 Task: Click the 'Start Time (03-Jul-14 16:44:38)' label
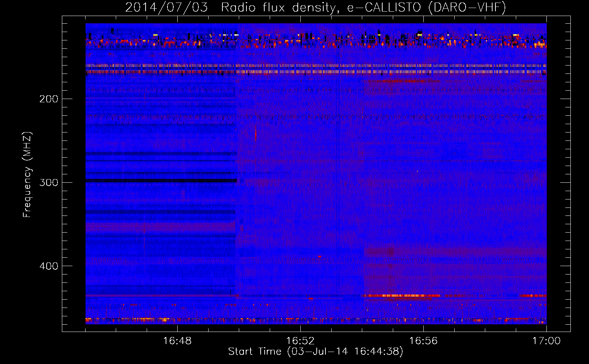tap(316, 352)
